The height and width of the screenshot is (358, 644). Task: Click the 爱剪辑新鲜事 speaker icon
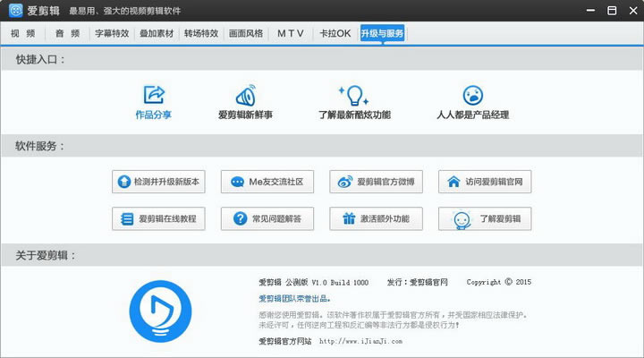[246, 95]
